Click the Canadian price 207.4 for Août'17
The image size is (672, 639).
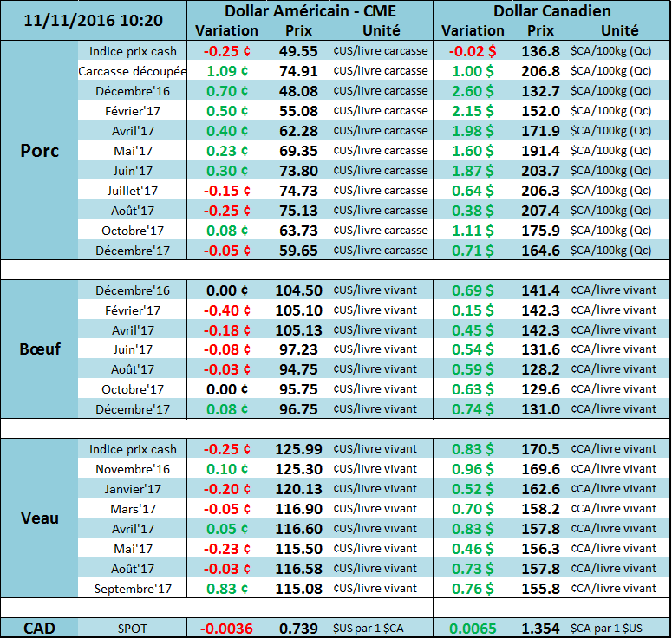click(x=541, y=211)
